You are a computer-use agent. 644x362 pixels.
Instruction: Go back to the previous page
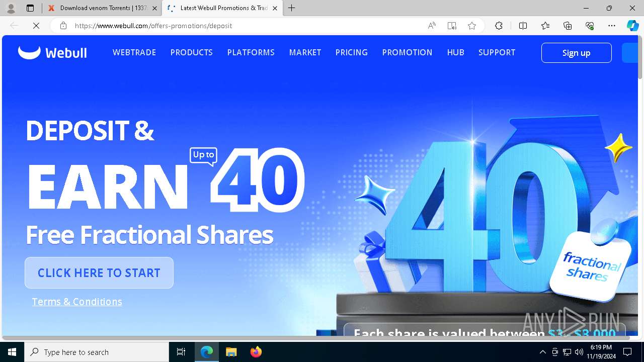coord(14,26)
